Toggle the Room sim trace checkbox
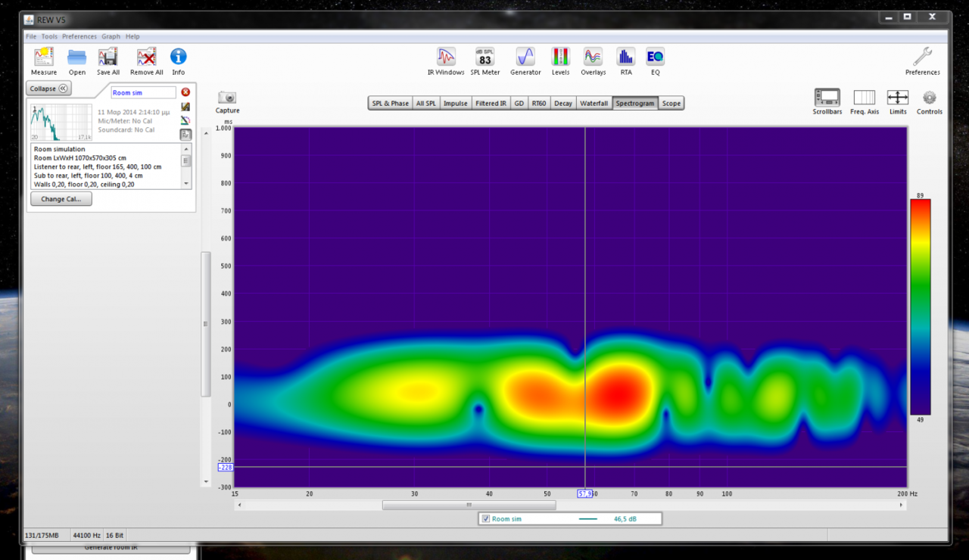The height and width of the screenshot is (560, 969). pos(486,518)
